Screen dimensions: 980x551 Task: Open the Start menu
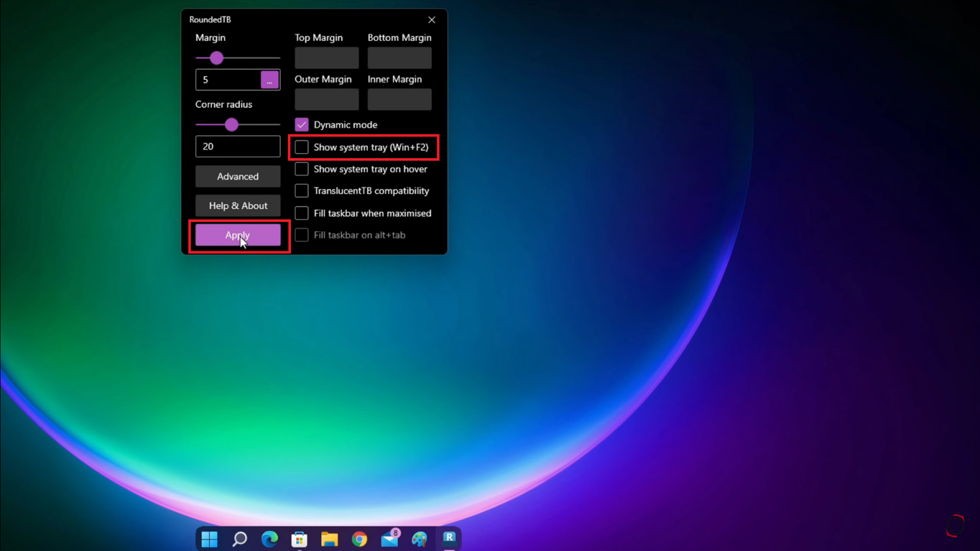209,539
